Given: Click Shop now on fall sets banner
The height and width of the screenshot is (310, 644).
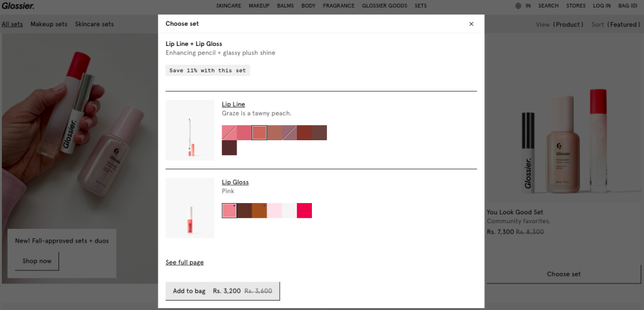Looking at the screenshot, I should (37, 261).
